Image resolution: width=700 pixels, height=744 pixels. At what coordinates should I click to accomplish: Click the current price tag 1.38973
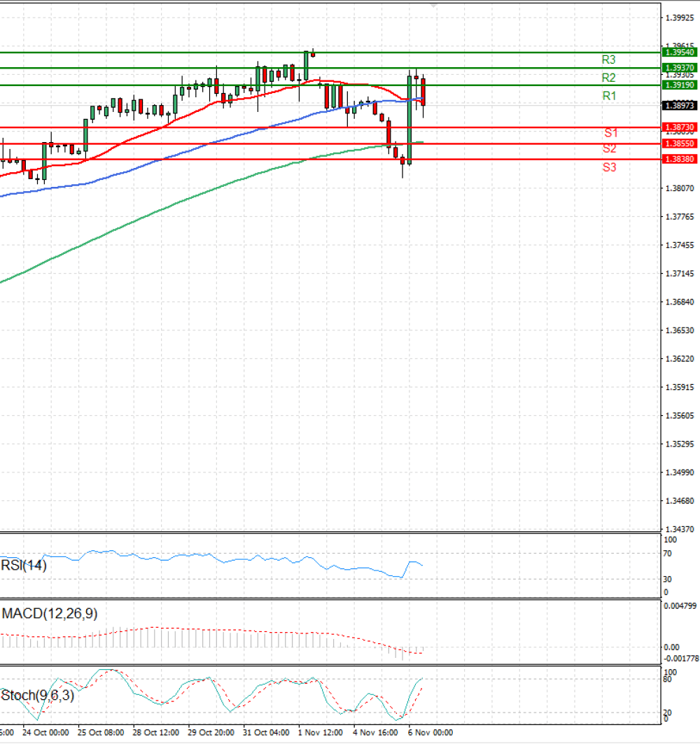click(680, 106)
